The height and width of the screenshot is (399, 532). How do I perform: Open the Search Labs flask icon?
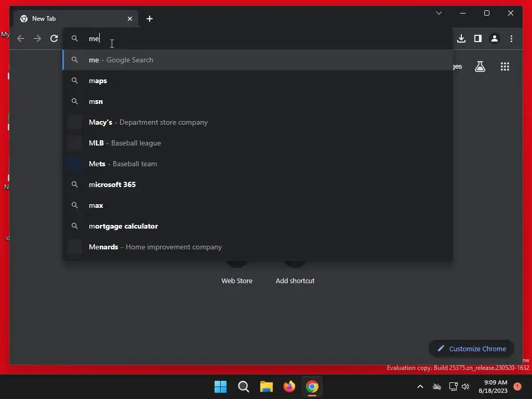pos(480,66)
